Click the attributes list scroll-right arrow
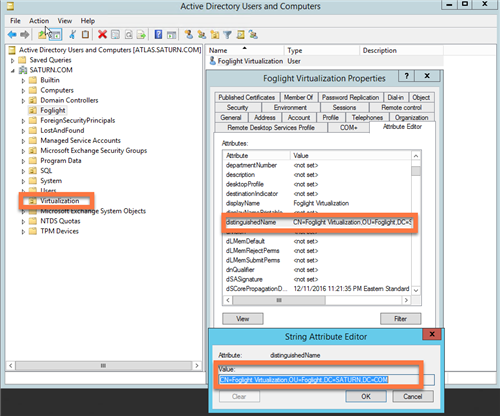 click(x=406, y=300)
